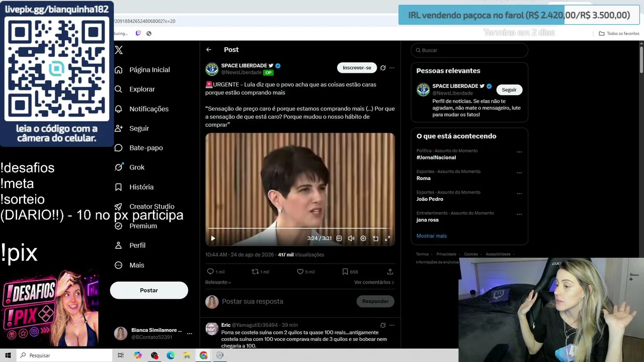Open options for jana rosa trend
644x362 pixels.
519,214
